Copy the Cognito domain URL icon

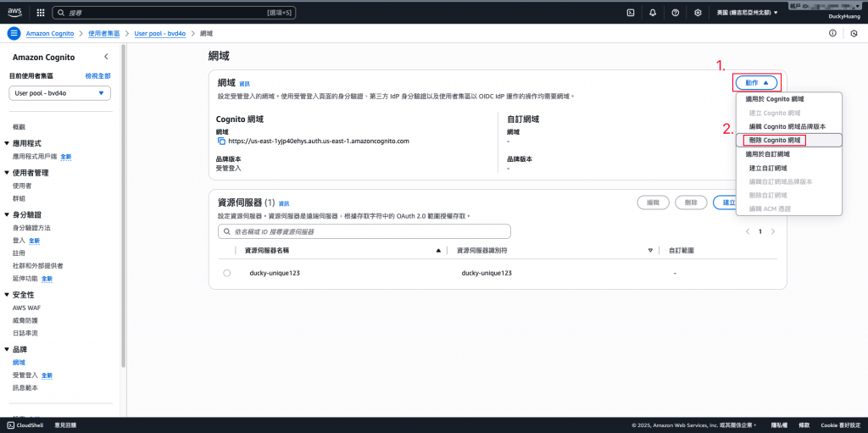coord(221,142)
